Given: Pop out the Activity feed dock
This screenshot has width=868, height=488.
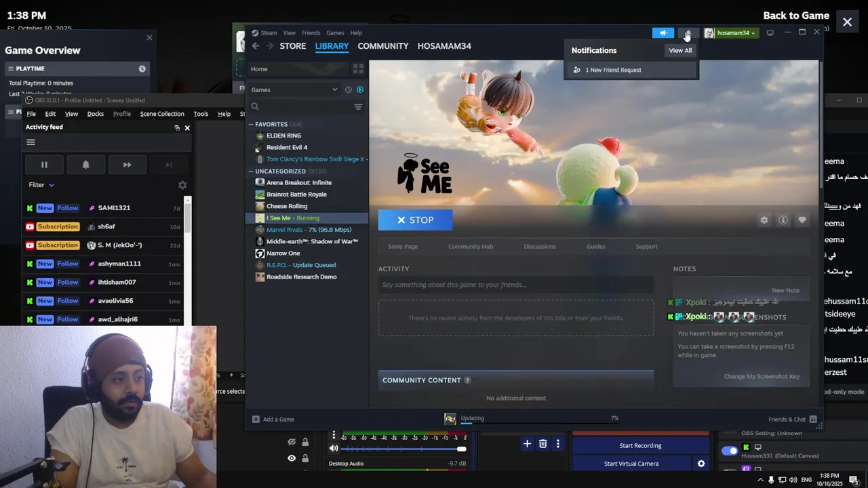Looking at the screenshot, I should click(177, 127).
